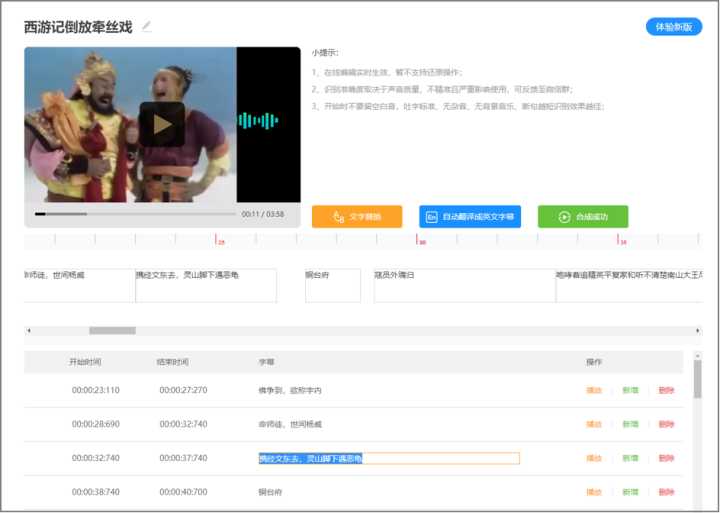Add a row after the 00:00:28:690 subtitle

tap(630, 424)
